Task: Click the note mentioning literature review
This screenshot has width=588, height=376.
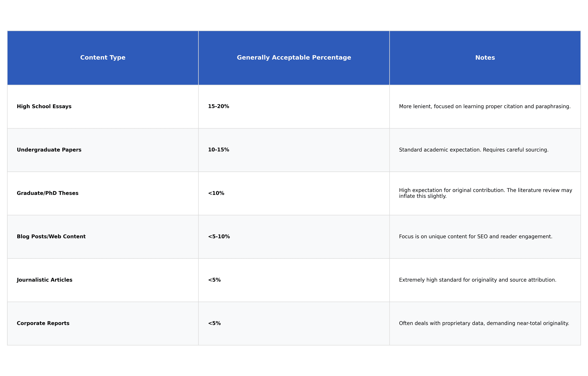Action: 485,193
